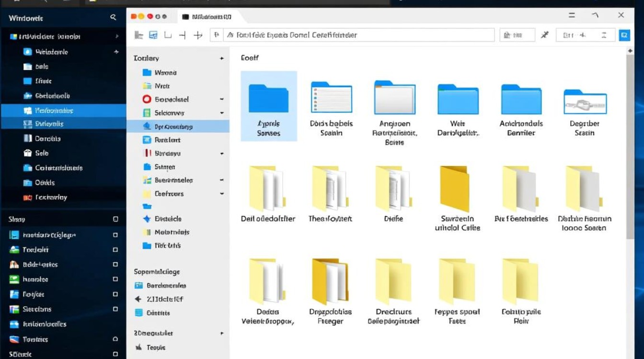Click the blue star icon in the navigation pane
The image size is (644, 359).
(147, 219)
